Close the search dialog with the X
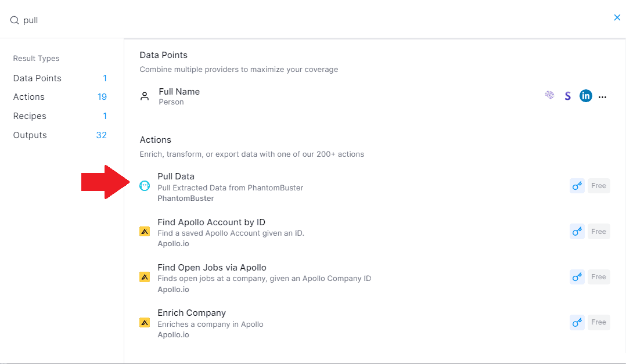 click(x=617, y=17)
